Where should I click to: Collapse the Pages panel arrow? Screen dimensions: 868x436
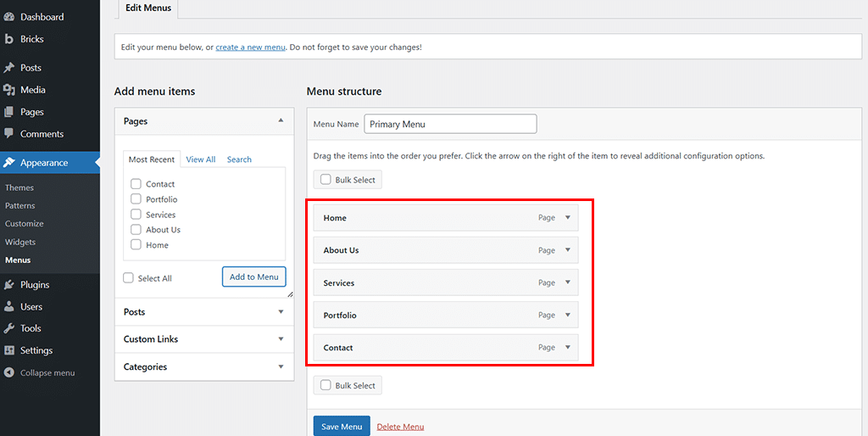coord(281,120)
